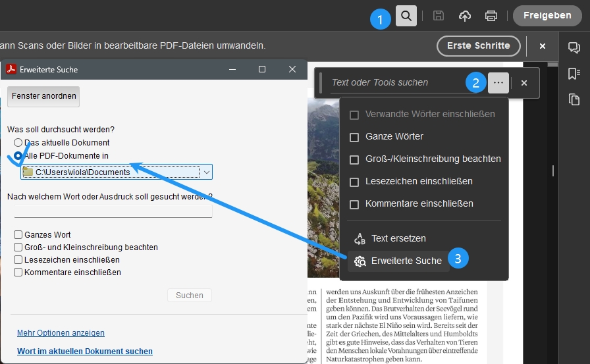Enable Ganze Wörter in search menu
Image resolution: width=590 pixels, height=364 pixels.
(x=354, y=138)
